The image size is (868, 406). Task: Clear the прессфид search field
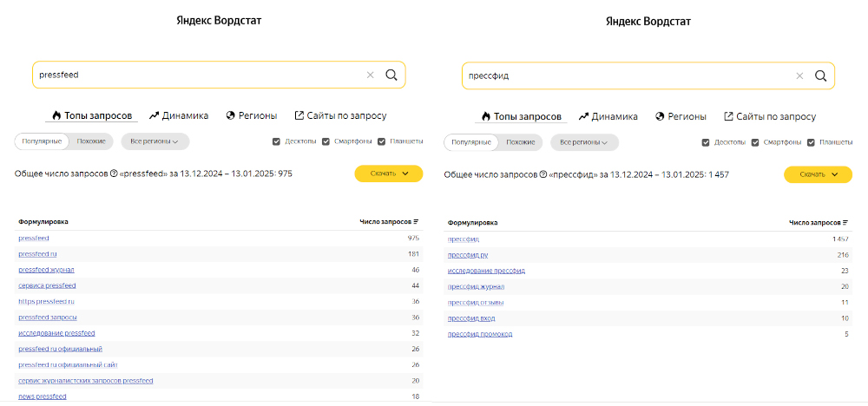tap(799, 76)
